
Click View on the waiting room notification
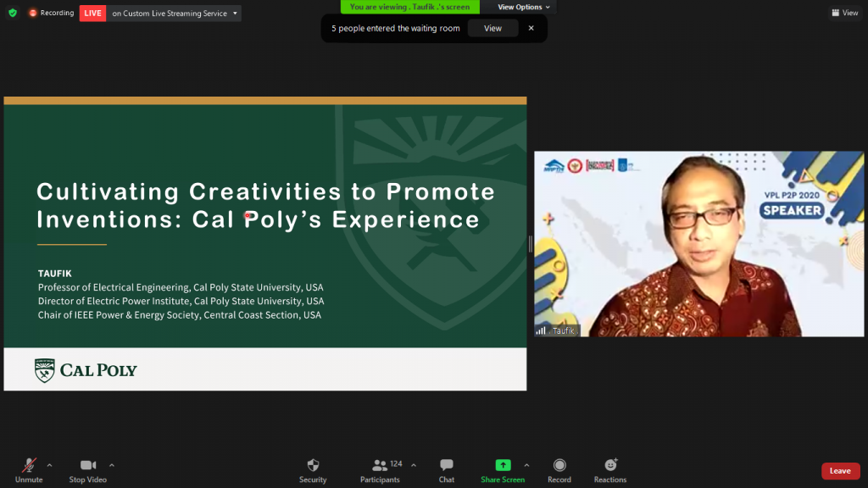[x=492, y=28]
